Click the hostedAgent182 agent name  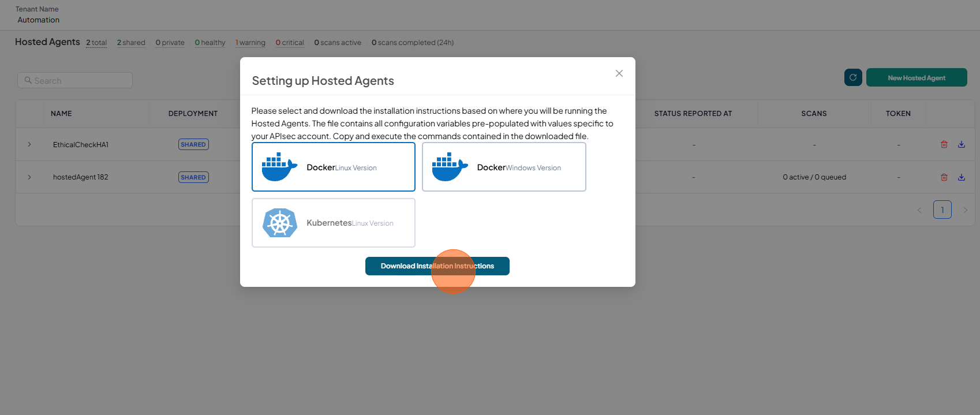(81, 177)
